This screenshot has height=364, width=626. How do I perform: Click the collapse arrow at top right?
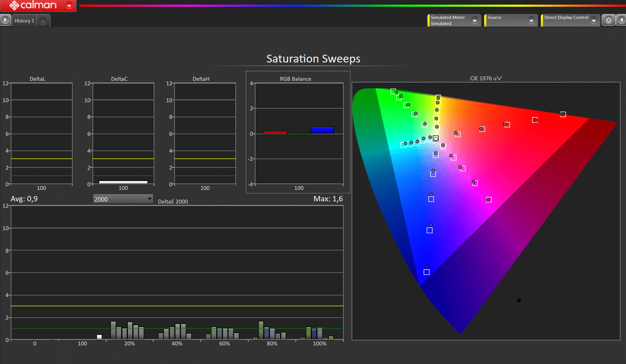(x=622, y=20)
